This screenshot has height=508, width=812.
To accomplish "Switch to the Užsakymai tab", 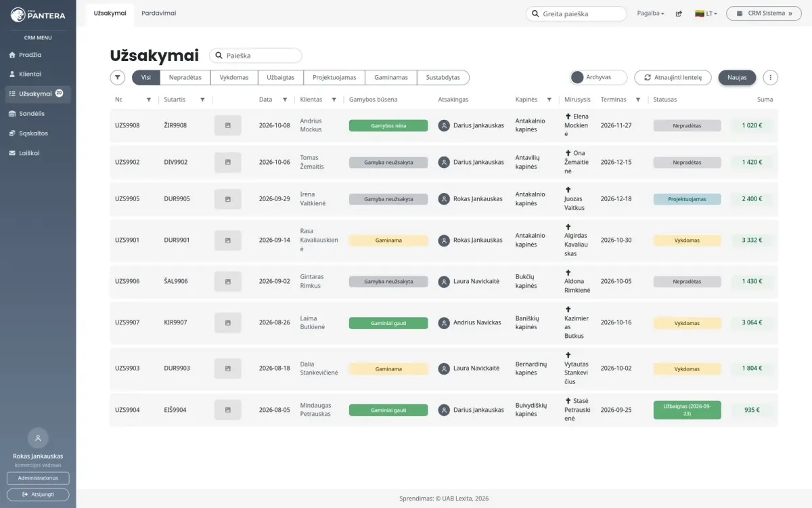I will (x=110, y=14).
